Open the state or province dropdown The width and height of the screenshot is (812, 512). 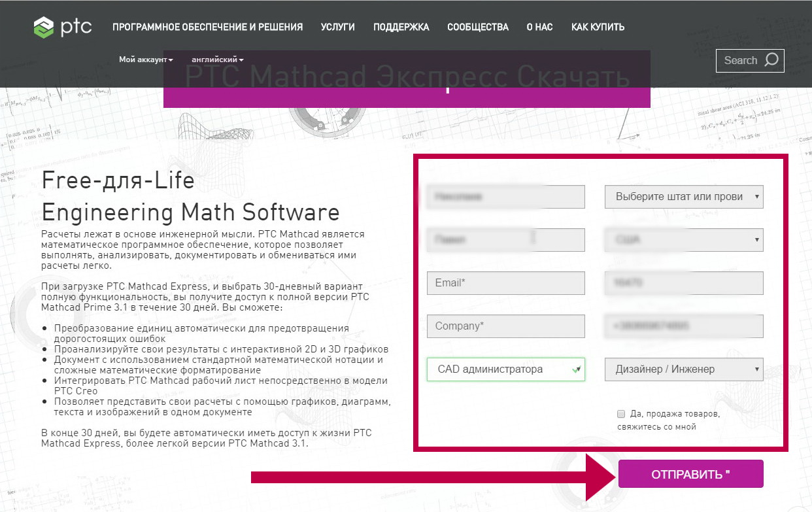(x=684, y=197)
